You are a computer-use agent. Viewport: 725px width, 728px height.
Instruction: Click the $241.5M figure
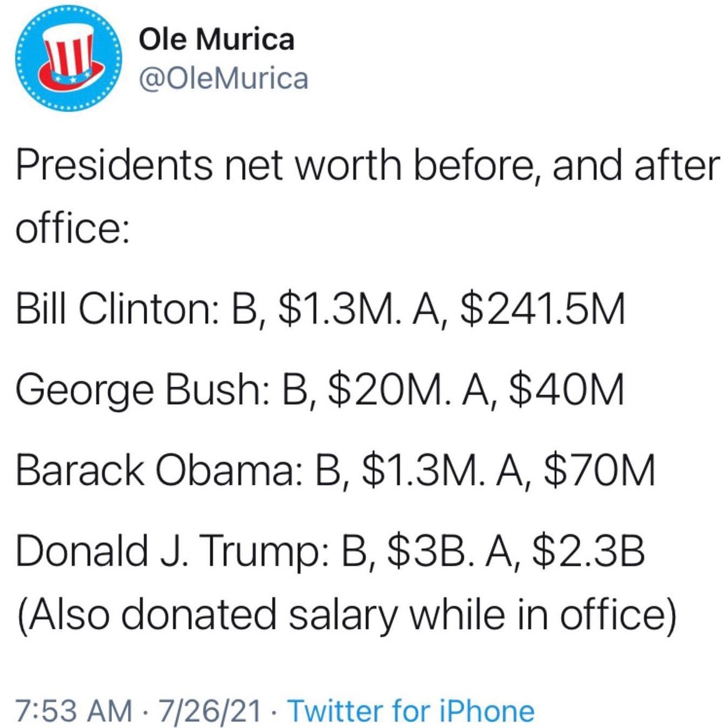tap(542, 309)
